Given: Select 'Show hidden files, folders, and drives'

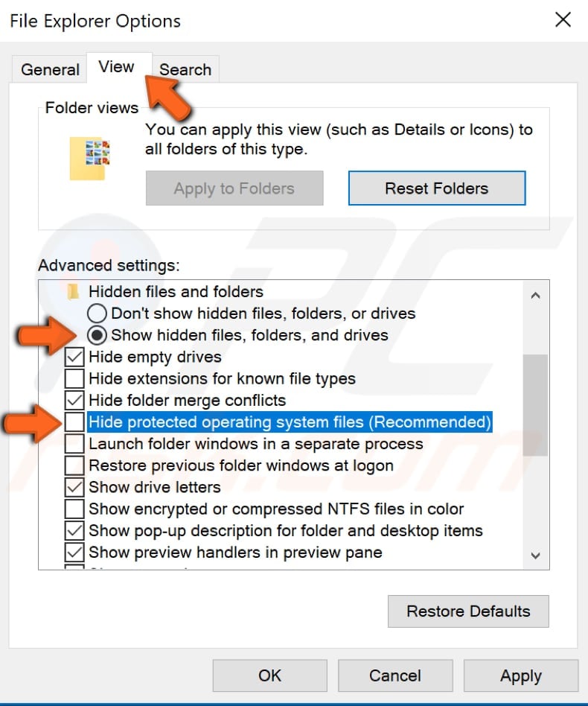Looking at the screenshot, I should (x=98, y=335).
